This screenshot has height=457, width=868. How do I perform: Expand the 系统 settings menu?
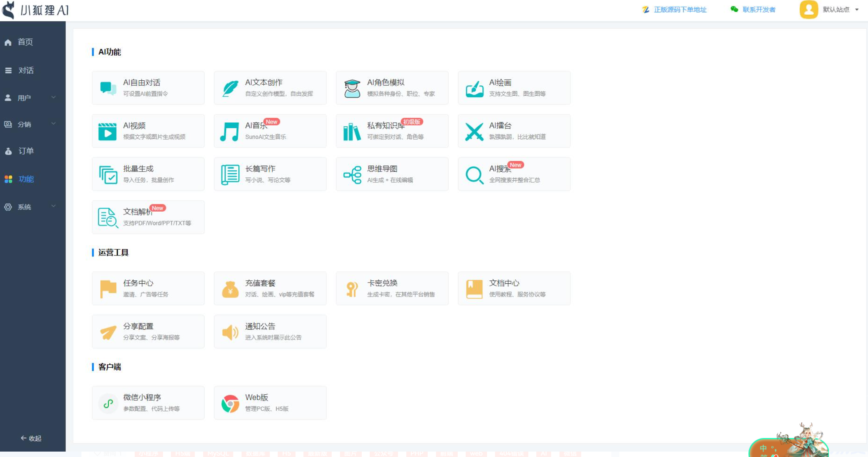point(31,207)
